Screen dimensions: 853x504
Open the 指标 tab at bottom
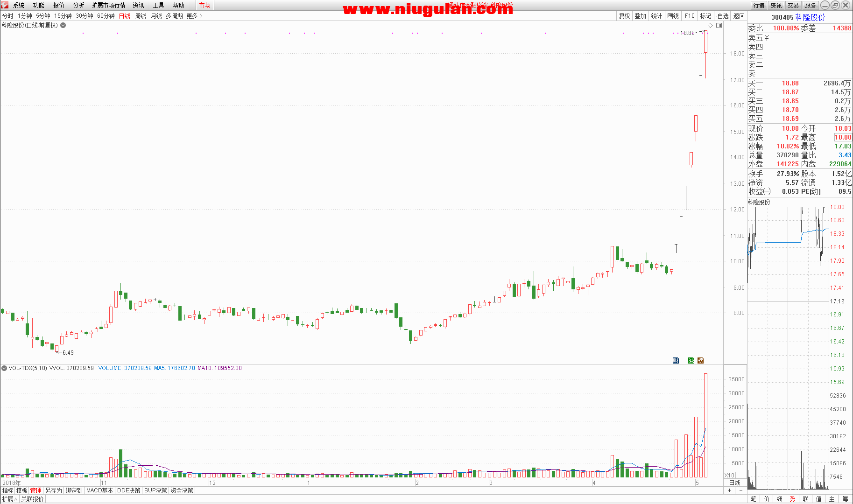(8, 490)
